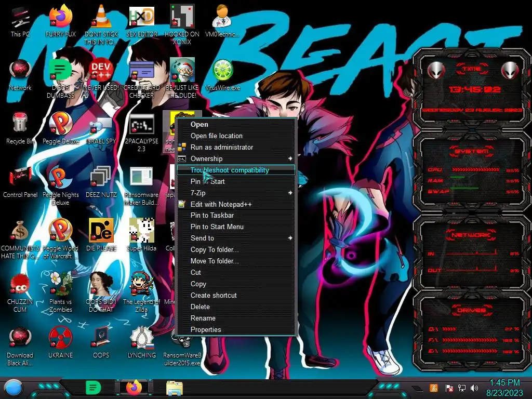Choose Delete in the context menu
The height and width of the screenshot is (399, 532).
[236, 307]
